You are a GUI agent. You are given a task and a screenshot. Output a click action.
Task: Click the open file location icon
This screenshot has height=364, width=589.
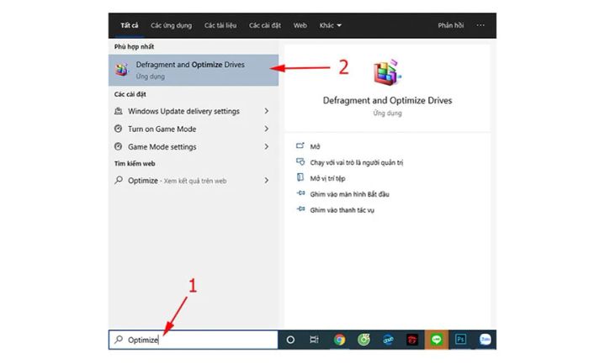(x=300, y=177)
